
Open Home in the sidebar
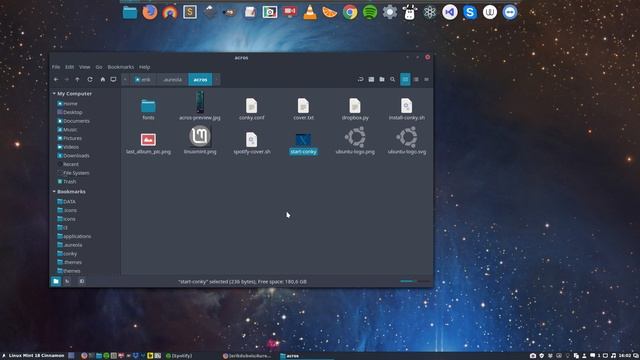tap(70, 104)
